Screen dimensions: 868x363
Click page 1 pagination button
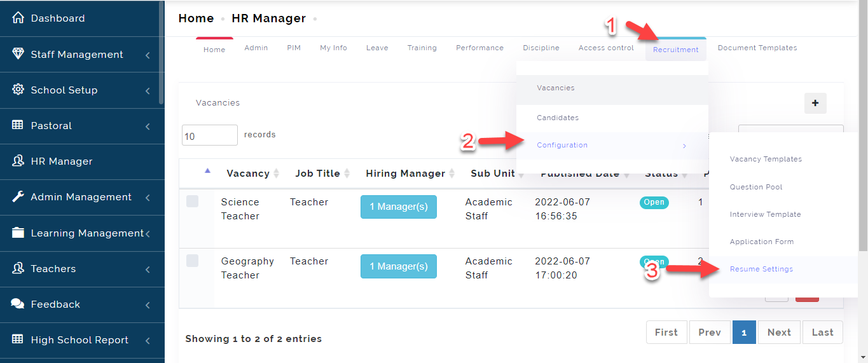point(744,332)
